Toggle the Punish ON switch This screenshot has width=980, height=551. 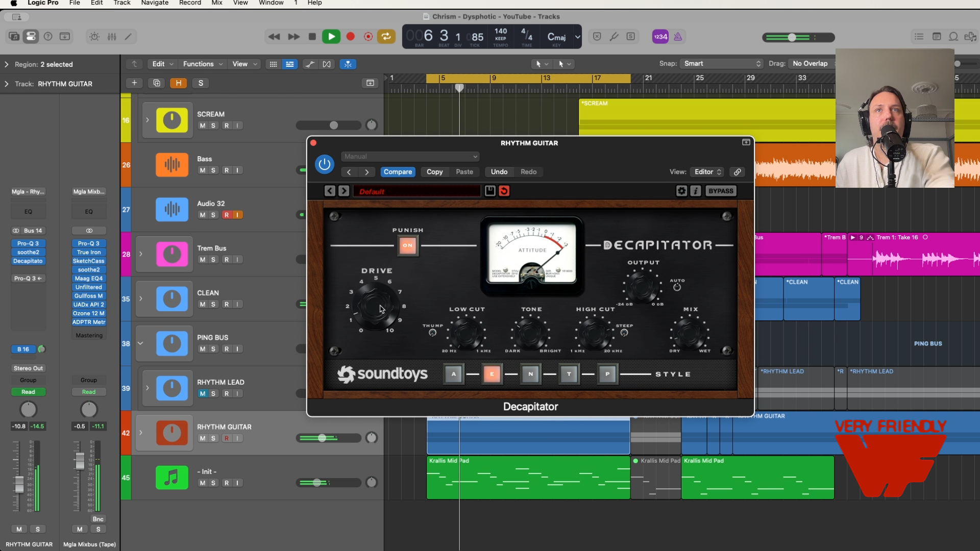click(x=407, y=245)
